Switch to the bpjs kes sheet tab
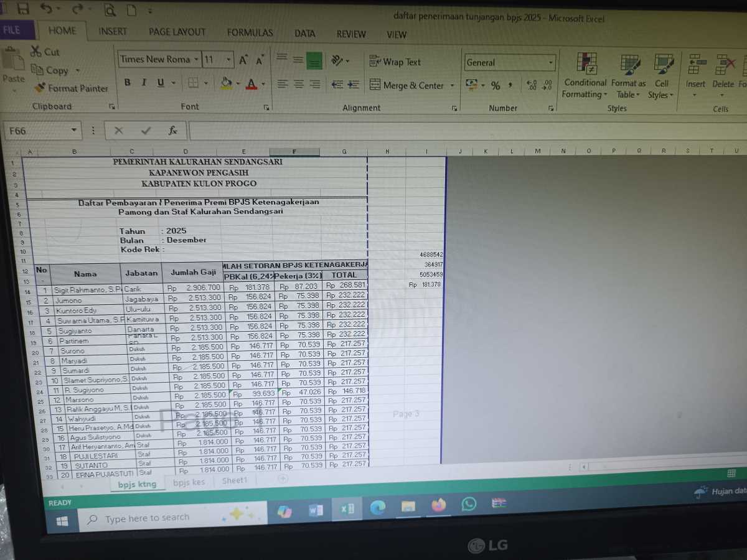 189,482
